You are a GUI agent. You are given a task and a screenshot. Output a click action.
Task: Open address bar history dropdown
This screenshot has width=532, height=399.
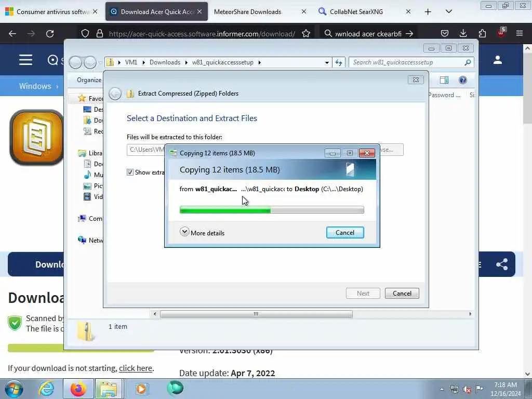(327, 62)
